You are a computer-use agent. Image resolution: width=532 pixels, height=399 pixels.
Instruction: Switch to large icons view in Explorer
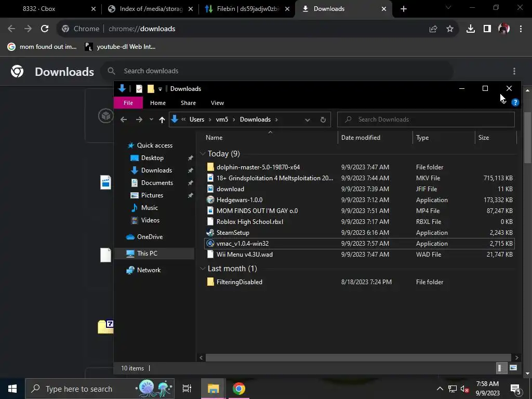pos(513,368)
